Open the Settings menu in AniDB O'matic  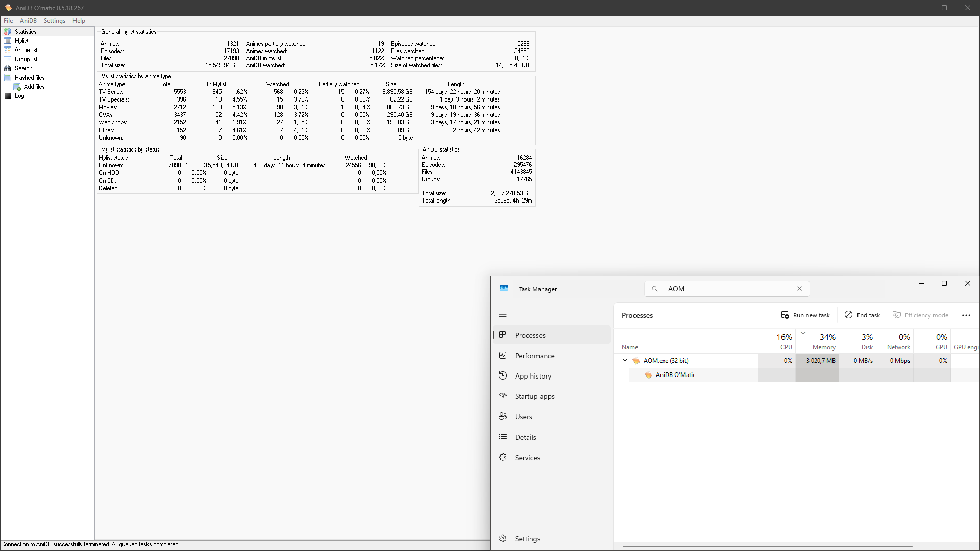tap(54, 21)
